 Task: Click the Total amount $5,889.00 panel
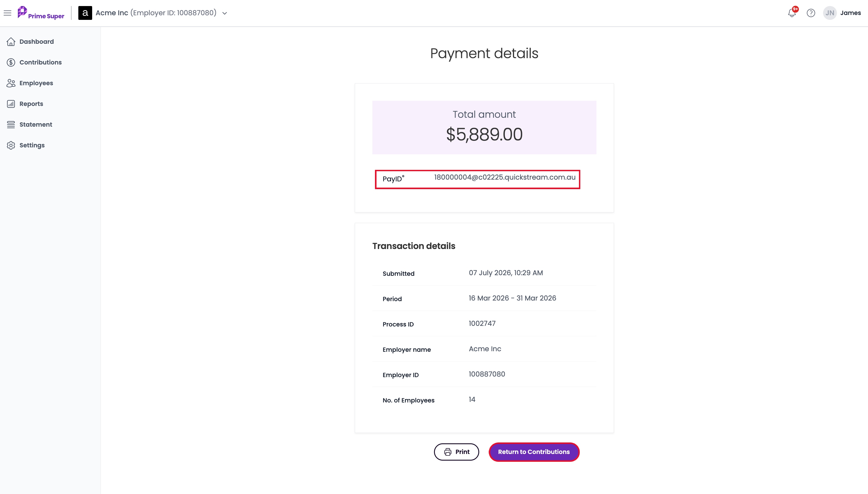484,128
